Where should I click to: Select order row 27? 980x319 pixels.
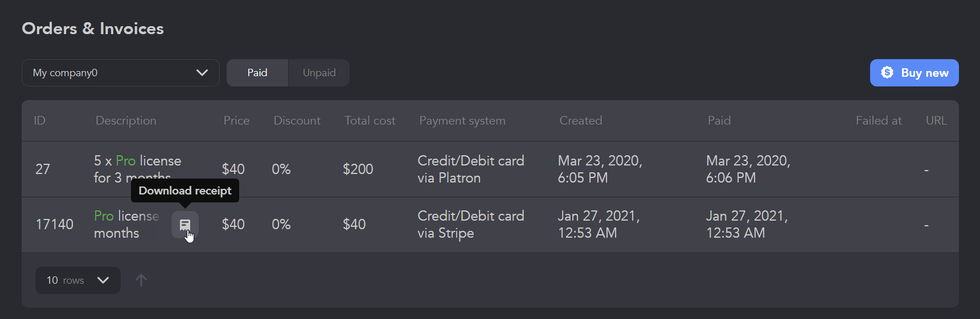pos(490,169)
